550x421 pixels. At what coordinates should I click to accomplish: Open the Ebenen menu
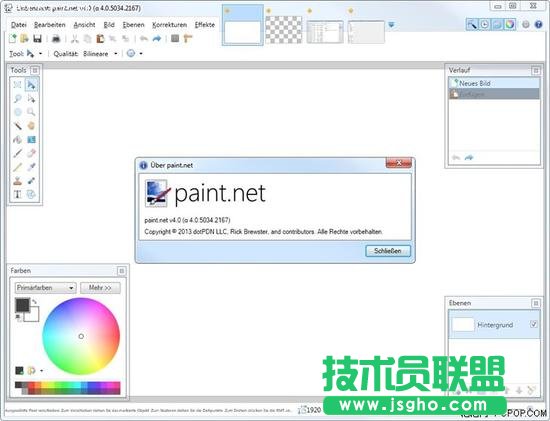tap(133, 25)
